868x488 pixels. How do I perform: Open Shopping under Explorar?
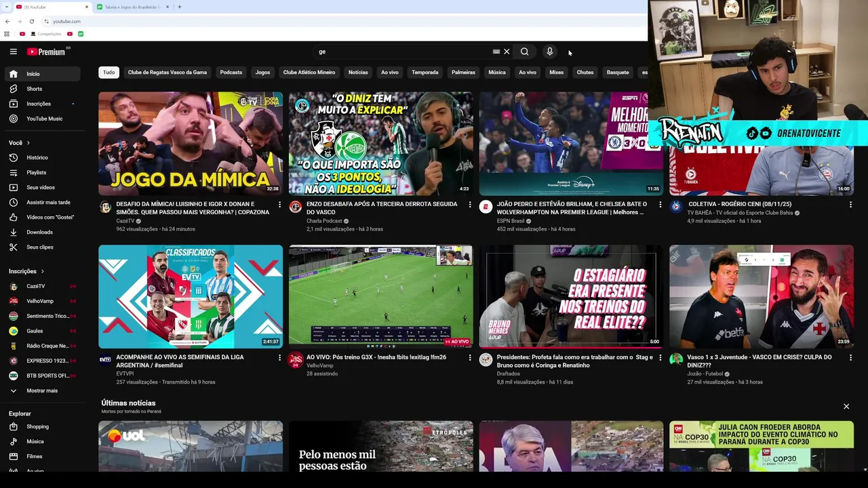43,426
